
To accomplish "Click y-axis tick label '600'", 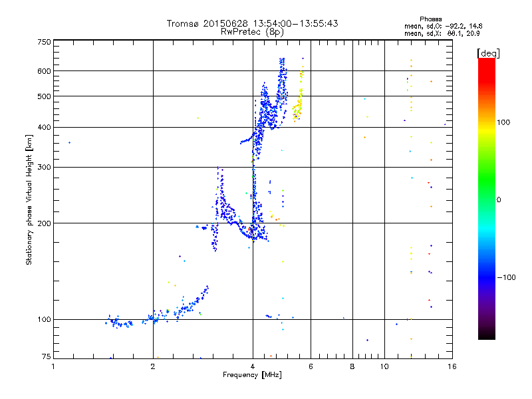I will 44,71.
